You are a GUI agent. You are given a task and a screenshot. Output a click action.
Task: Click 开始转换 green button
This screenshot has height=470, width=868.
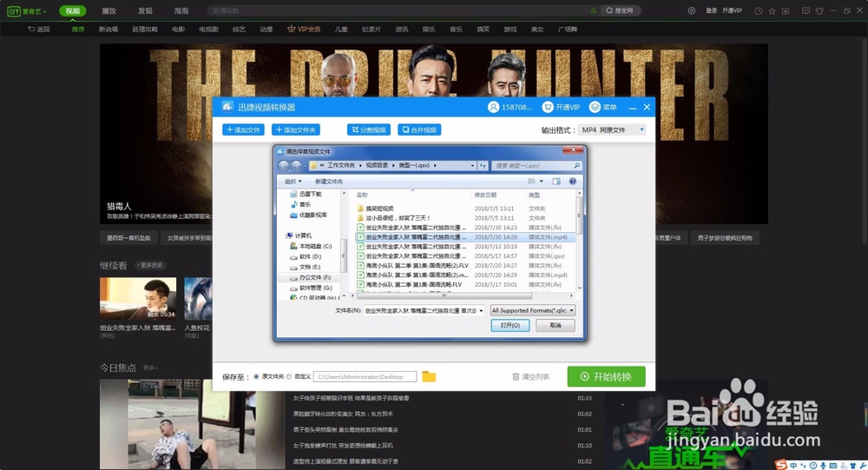[x=606, y=376]
